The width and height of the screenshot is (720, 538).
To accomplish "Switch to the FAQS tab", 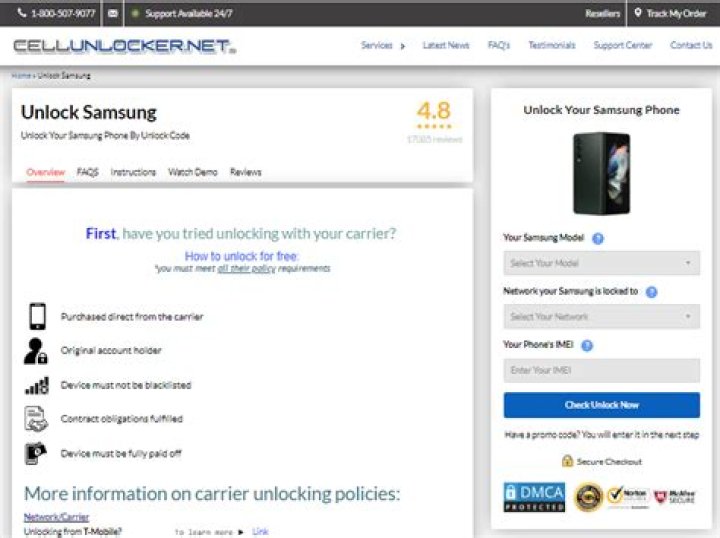I will (x=88, y=172).
